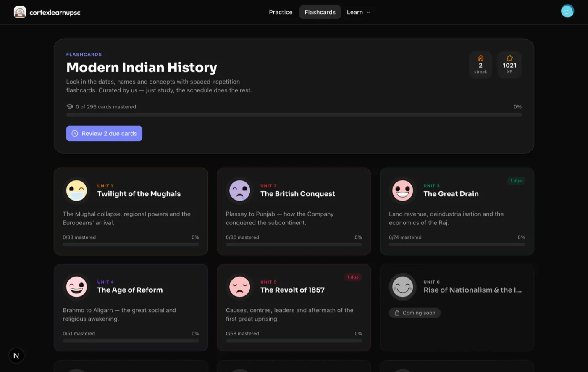Click the 0/80 mastered text

[242, 237]
